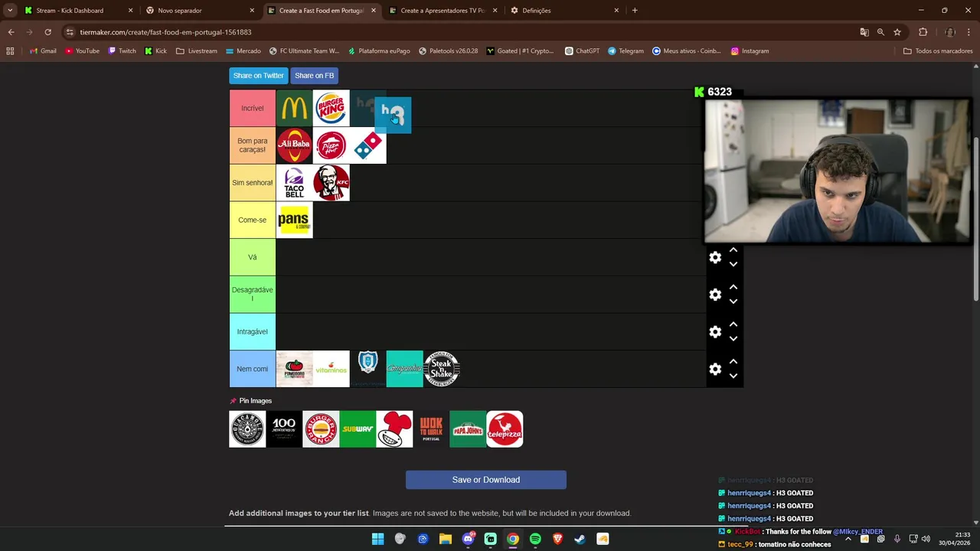Select the Subway logo in image pool
The image size is (980, 551).
[358, 429]
